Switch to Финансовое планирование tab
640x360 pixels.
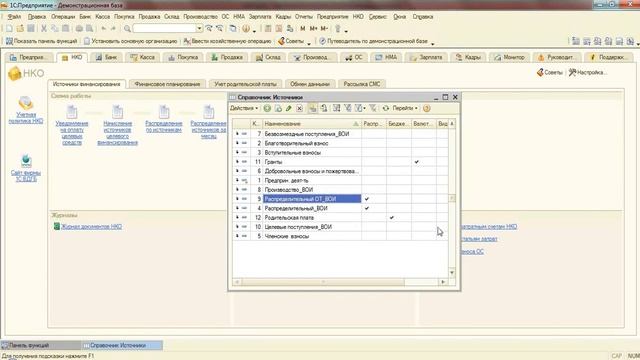click(x=167, y=84)
